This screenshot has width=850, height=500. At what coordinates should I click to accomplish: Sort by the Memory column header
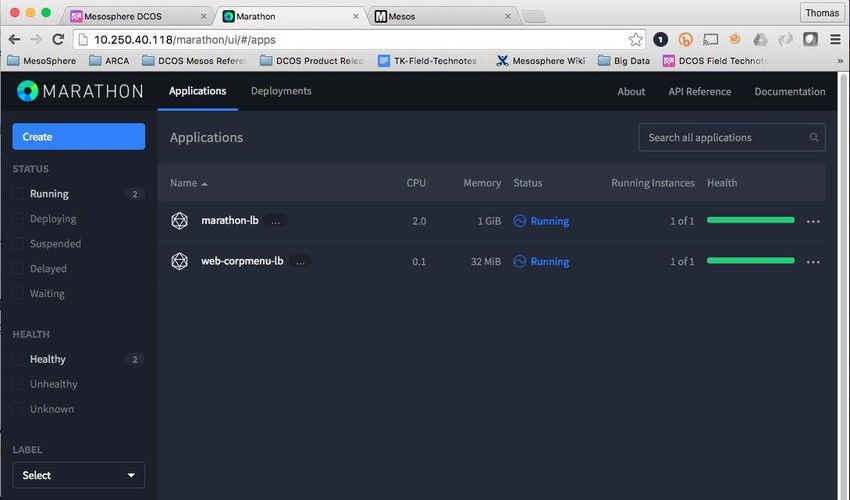tap(482, 183)
